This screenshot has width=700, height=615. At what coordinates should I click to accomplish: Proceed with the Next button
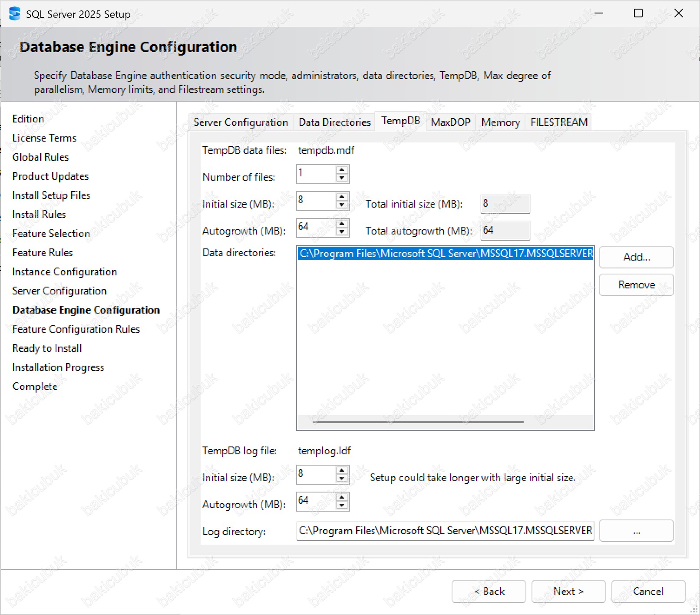tap(568, 592)
